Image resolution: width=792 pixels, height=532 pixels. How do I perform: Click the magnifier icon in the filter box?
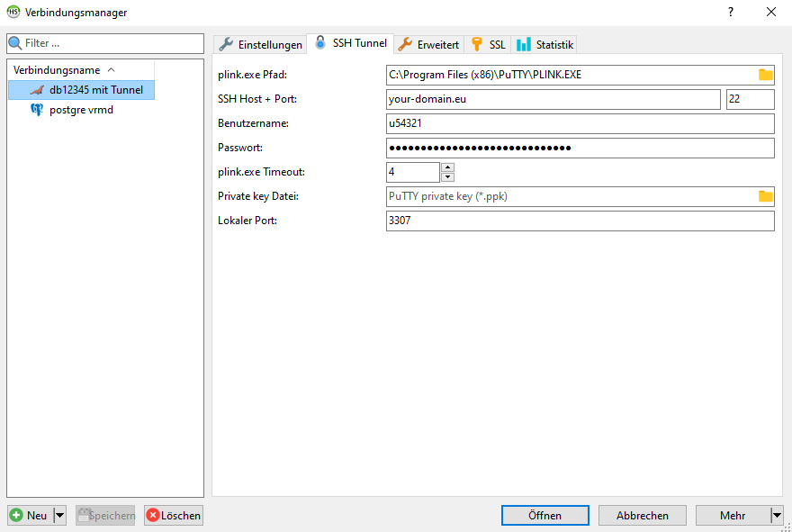(x=15, y=43)
